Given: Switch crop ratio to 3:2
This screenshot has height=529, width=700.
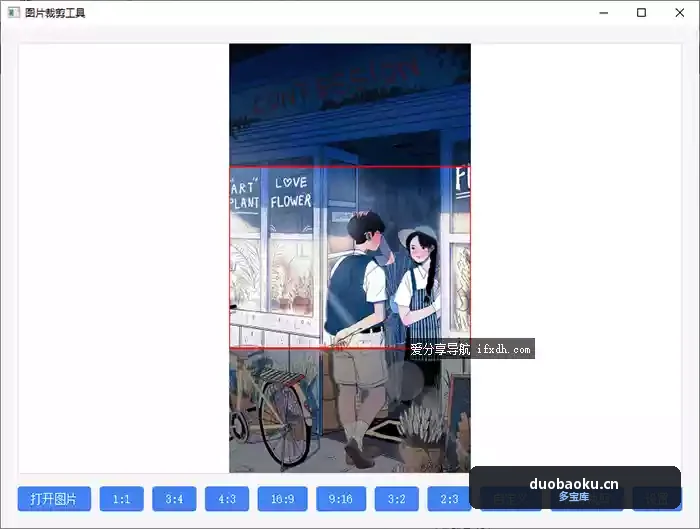Looking at the screenshot, I should [397, 499].
